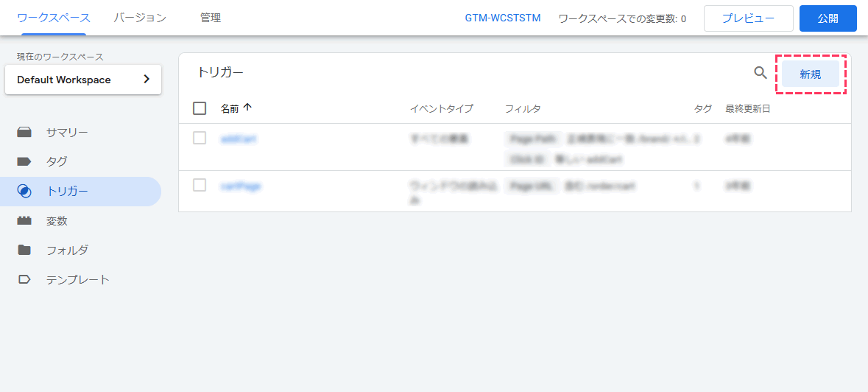This screenshot has height=392, width=868.
Task: Click the タグ column header in the table
Action: (x=703, y=108)
